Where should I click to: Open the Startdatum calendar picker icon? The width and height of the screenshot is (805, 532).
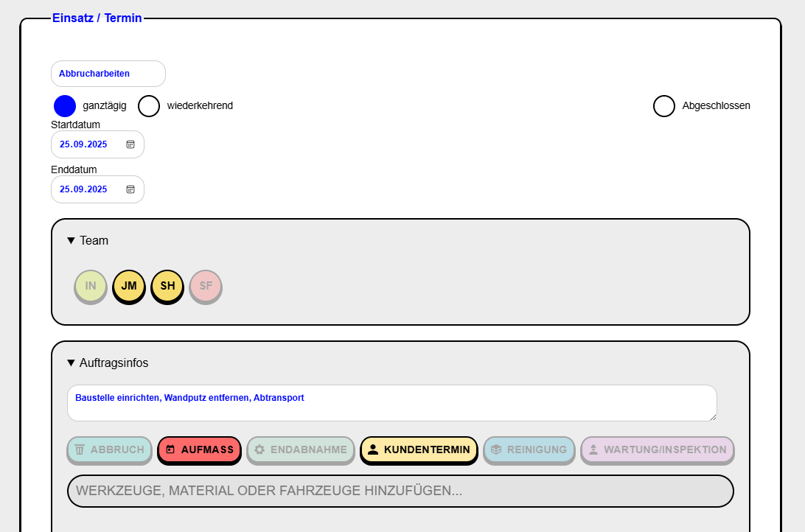(x=130, y=144)
